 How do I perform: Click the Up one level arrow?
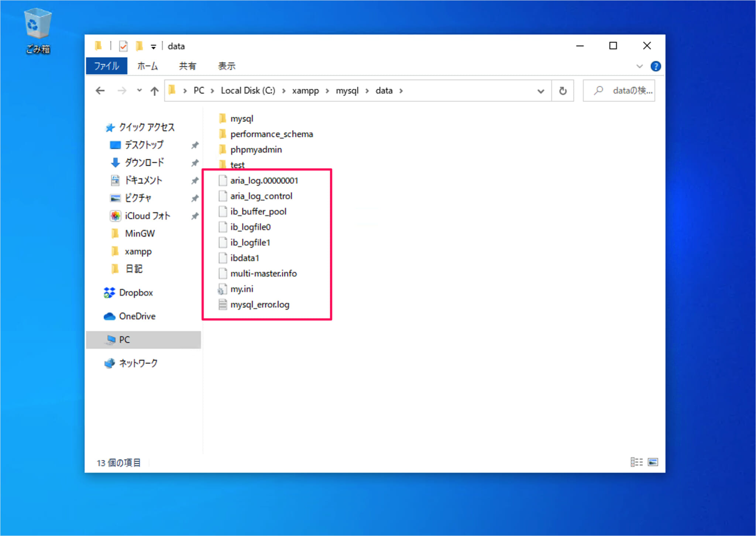click(x=154, y=91)
